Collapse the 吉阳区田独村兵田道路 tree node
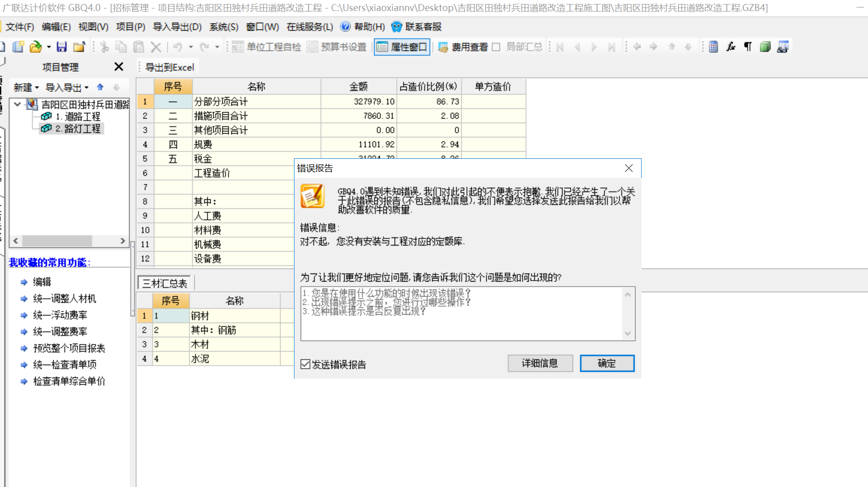The height and width of the screenshot is (487, 868). (18, 104)
